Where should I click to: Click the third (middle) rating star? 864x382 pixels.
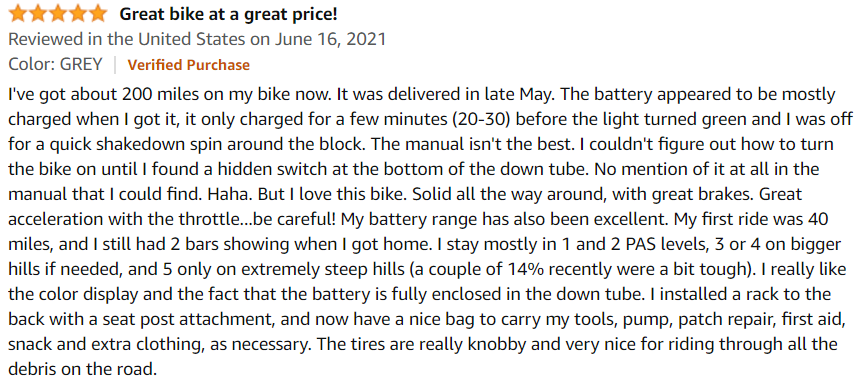(58, 14)
